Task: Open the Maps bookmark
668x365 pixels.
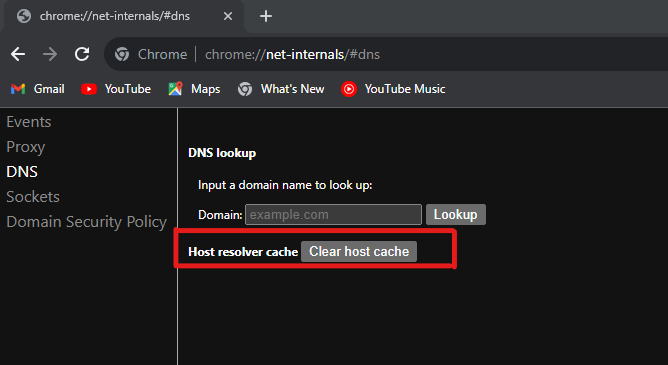Action: coord(194,89)
